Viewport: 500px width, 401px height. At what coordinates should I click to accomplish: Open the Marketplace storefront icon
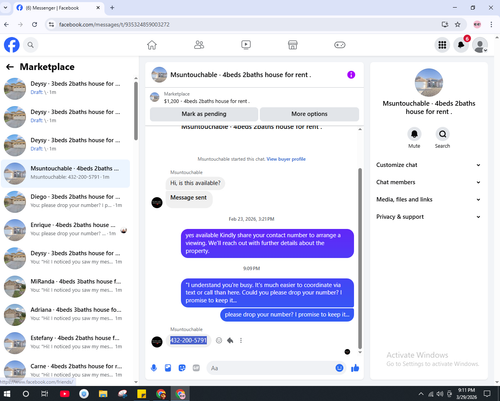[x=293, y=45]
